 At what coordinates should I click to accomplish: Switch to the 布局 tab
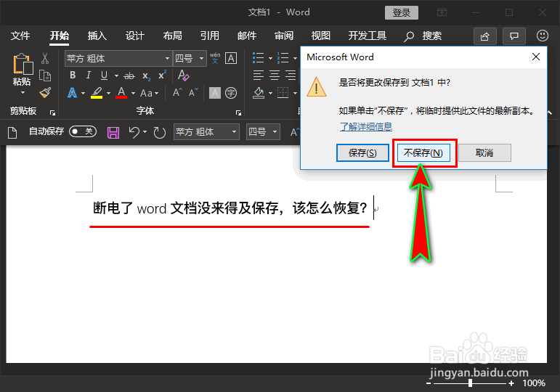pyautogui.click(x=172, y=36)
